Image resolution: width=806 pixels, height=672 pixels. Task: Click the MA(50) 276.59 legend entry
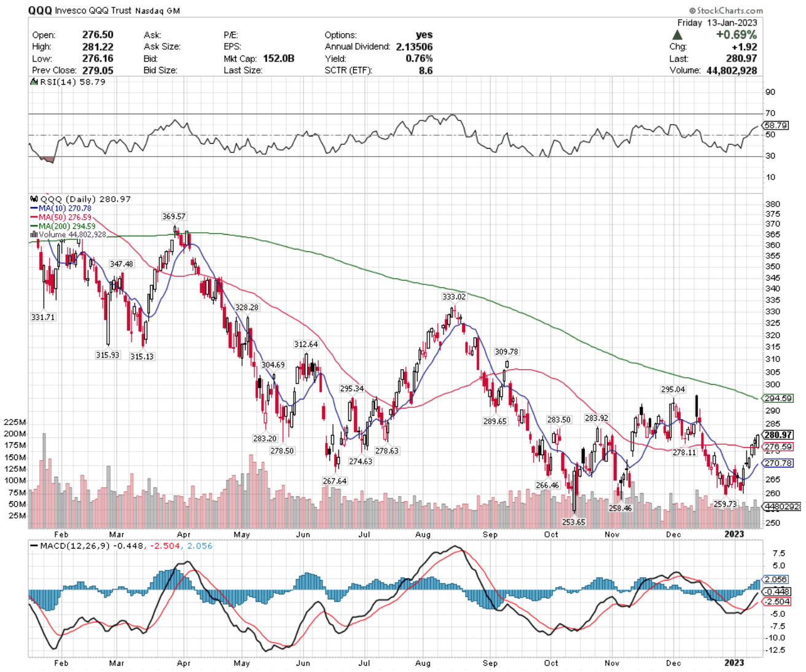61,217
